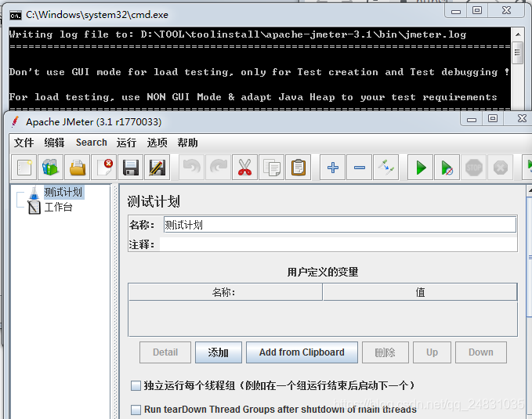Select 测试计划 node in the tree
Screen dimensions: 532x419
63,192
